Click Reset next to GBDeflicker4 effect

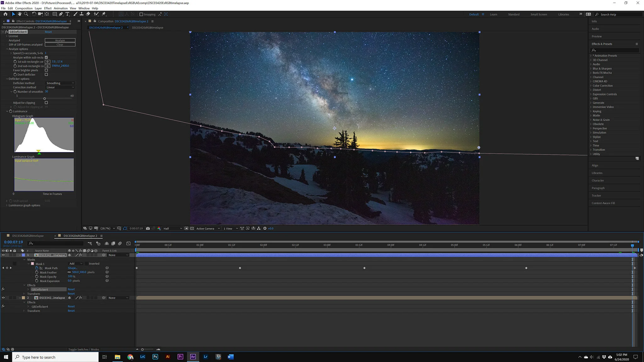click(48, 32)
